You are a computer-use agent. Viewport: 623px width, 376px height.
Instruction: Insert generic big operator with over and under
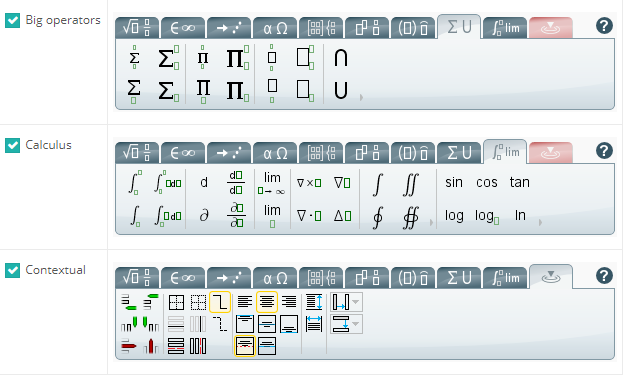(x=272, y=58)
